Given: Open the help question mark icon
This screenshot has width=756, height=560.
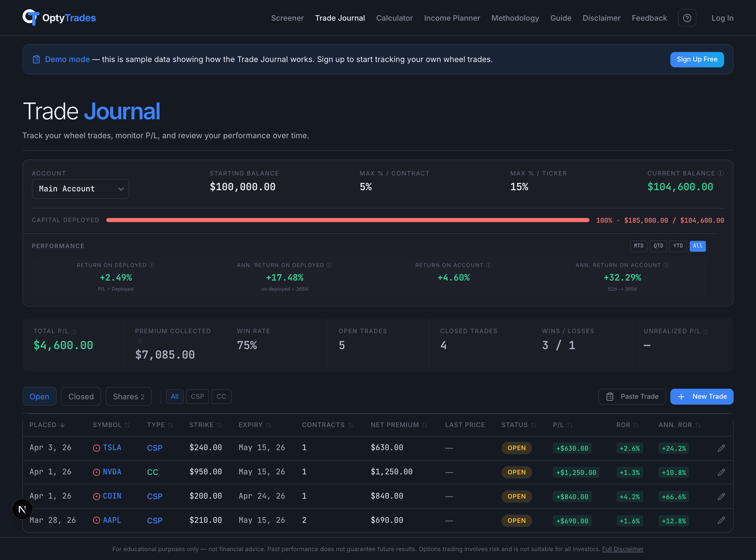Looking at the screenshot, I should tap(687, 18).
